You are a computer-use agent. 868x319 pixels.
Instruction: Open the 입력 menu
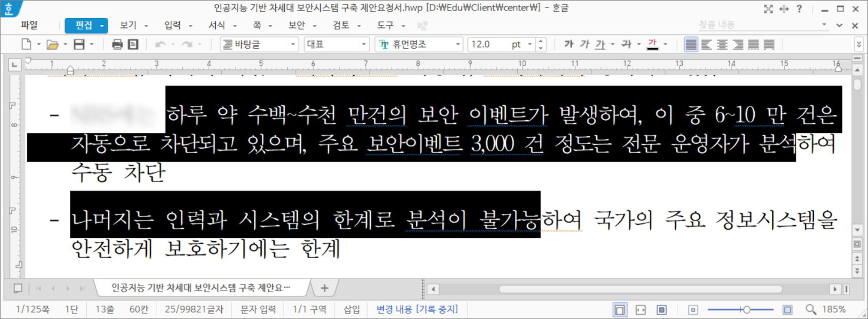[173, 25]
